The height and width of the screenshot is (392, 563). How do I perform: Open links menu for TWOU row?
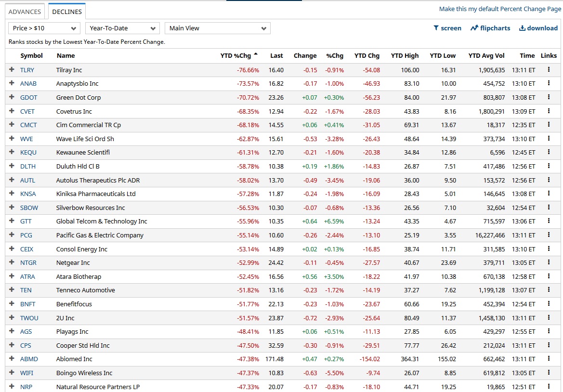click(549, 318)
